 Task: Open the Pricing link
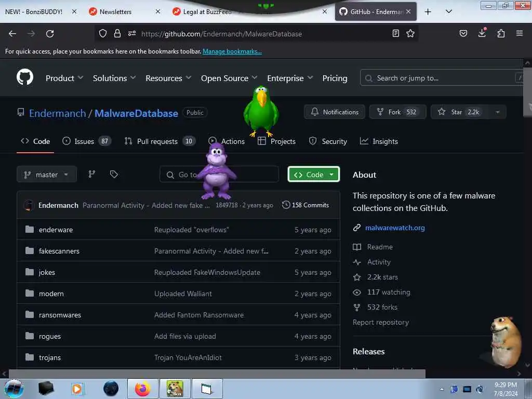pyautogui.click(x=335, y=78)
